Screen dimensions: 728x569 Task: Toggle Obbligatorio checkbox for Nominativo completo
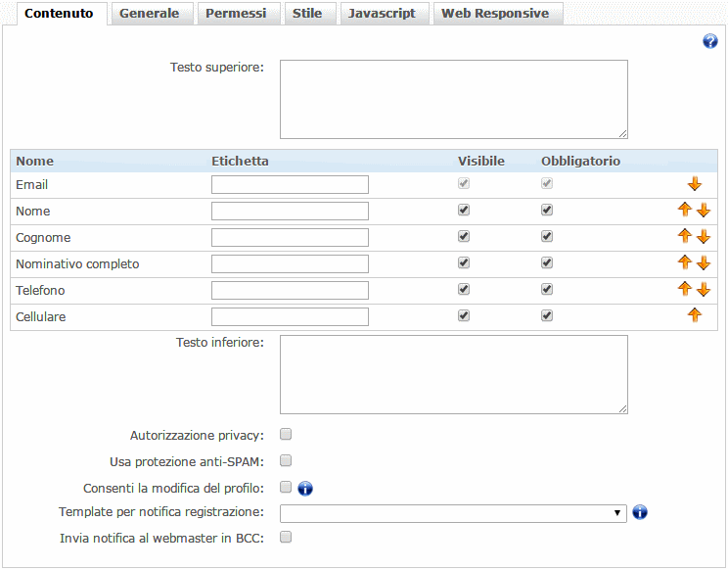pyautogui.click(x=546, y=262)
